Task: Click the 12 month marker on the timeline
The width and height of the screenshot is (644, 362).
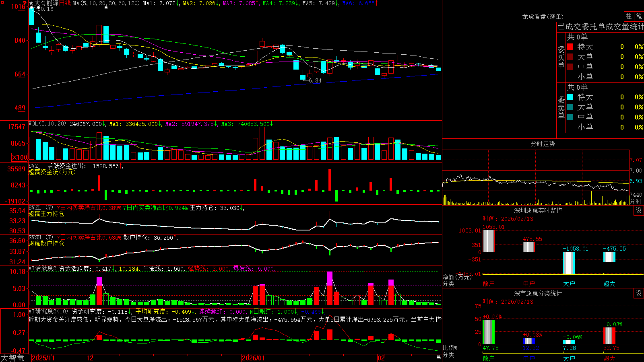Action: pos(90,358)
